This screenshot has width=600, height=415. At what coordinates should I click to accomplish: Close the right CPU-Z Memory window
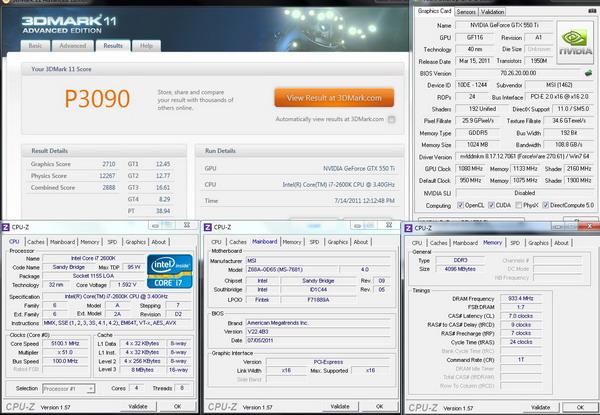(590, 226)
